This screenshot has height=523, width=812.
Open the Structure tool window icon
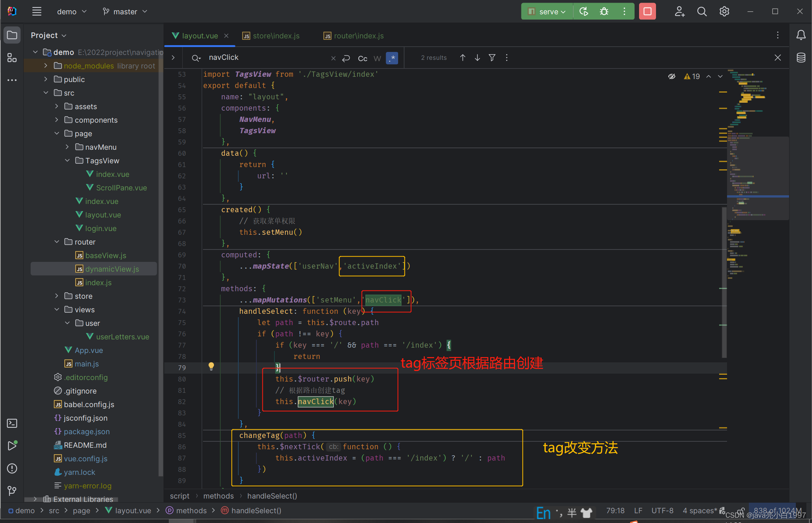pyautogui.click(x=12, y=58)
